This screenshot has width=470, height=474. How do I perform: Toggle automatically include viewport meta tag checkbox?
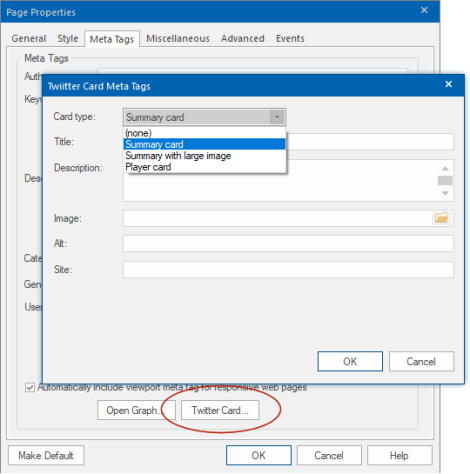point(30,387)
